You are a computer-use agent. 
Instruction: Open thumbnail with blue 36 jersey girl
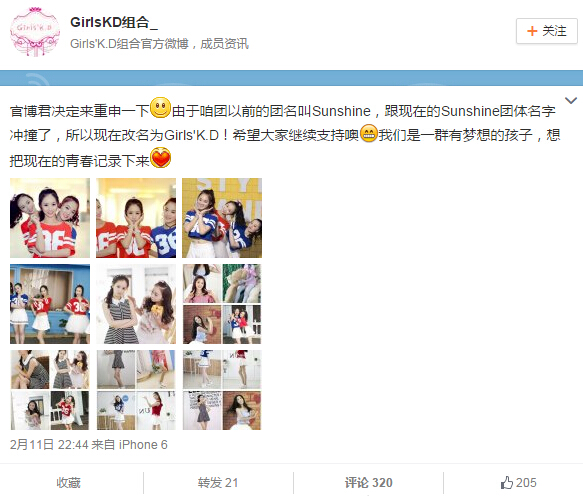click(136, 218)
